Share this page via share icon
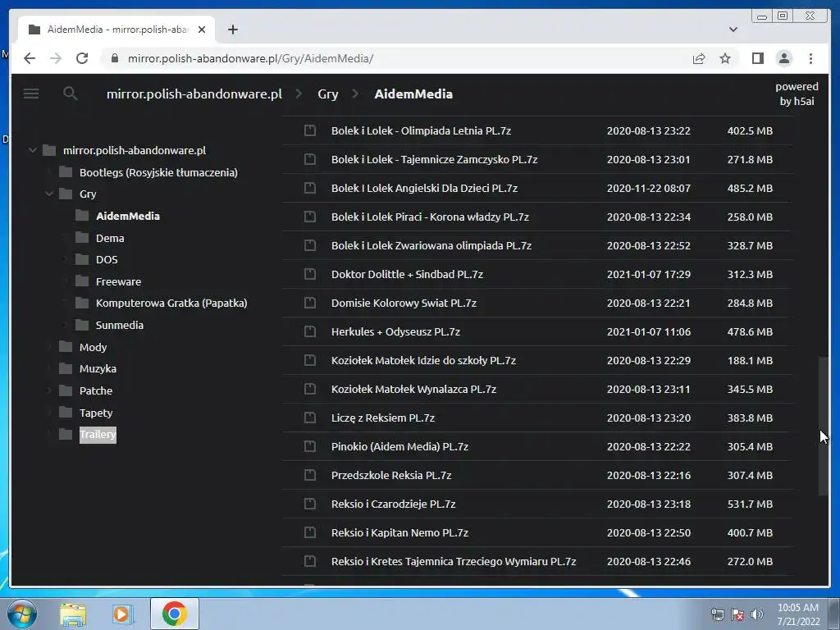The image size is (840, 630). (699, 58)
